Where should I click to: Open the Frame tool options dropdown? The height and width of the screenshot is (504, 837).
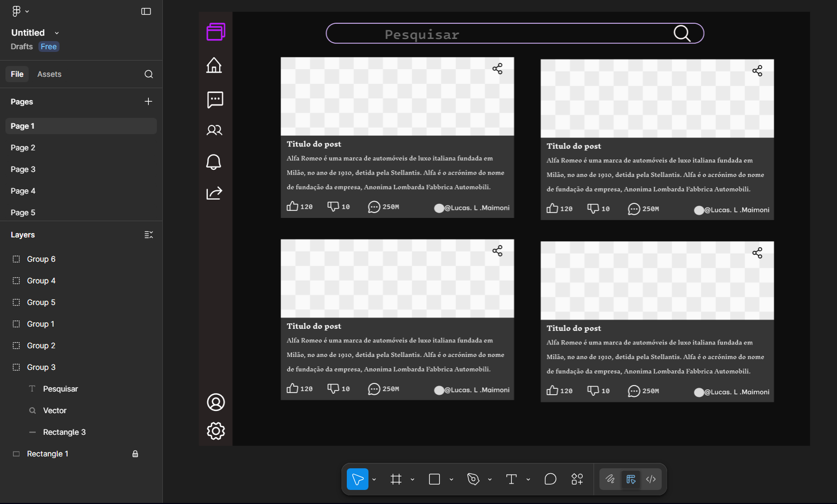(412, 479)
